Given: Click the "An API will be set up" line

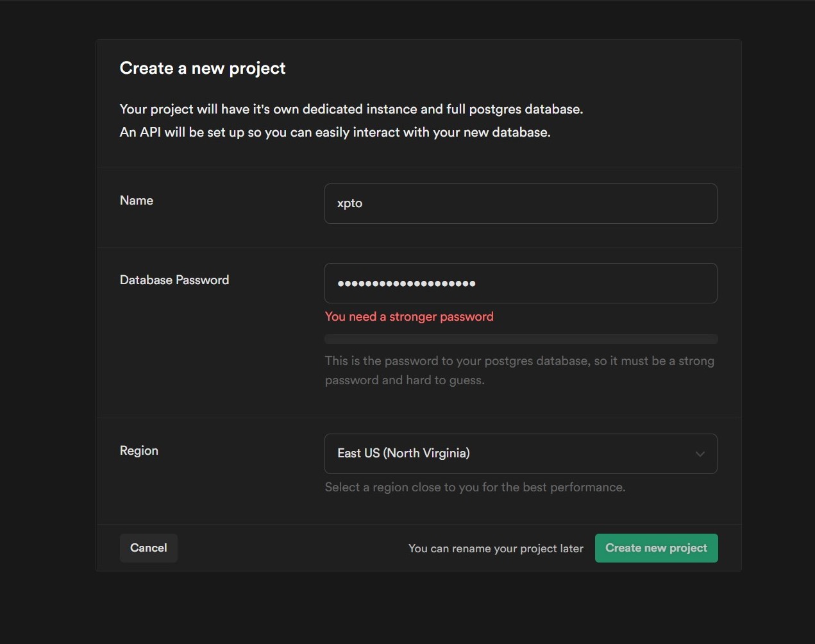Looking at the screenshot, I should (x=335, y=133).
